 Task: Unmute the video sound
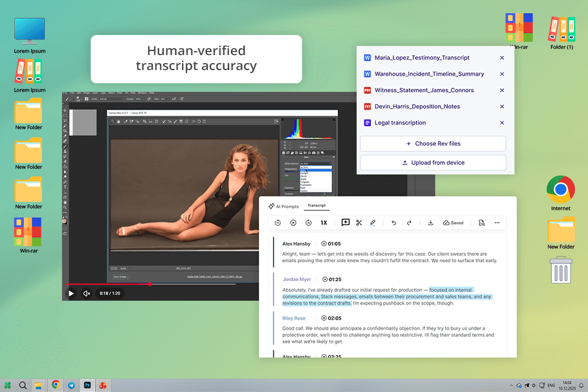(87, 293)
